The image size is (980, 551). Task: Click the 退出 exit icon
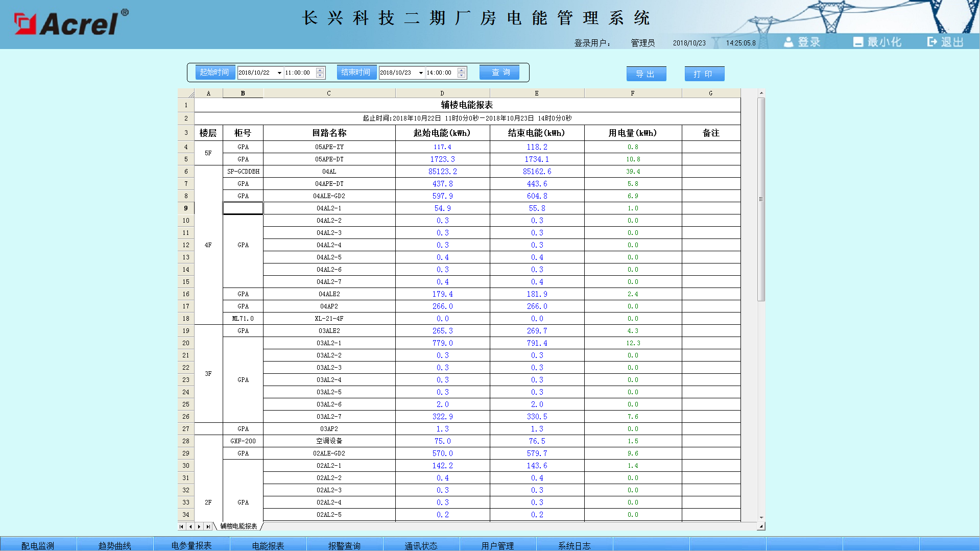click(x=932, y=42)
